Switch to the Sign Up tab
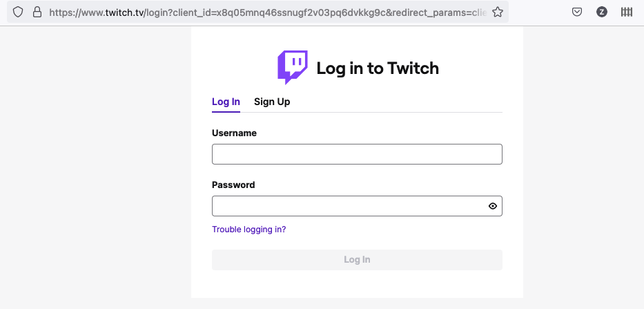Image resolution: width=644 pixels, height=309 pixels. (272, 102)
